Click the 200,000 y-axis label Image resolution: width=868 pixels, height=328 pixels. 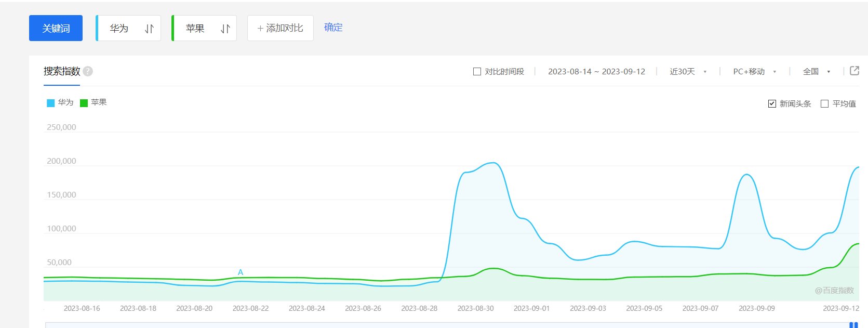pos(61,161)
